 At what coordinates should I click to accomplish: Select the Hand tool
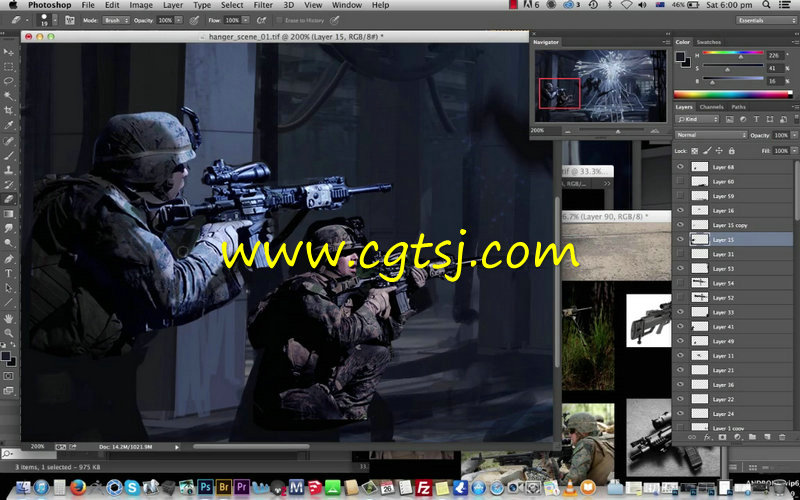tap(9, 318)
